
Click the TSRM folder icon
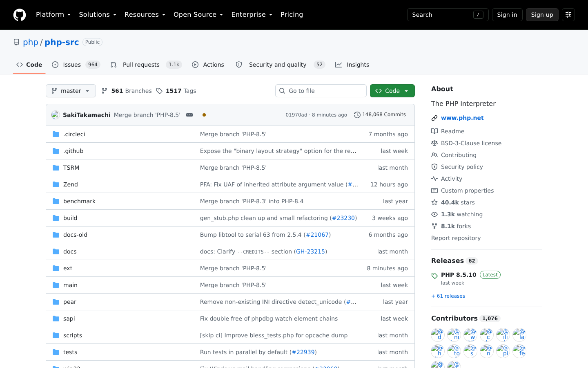[x=56, y=168]
